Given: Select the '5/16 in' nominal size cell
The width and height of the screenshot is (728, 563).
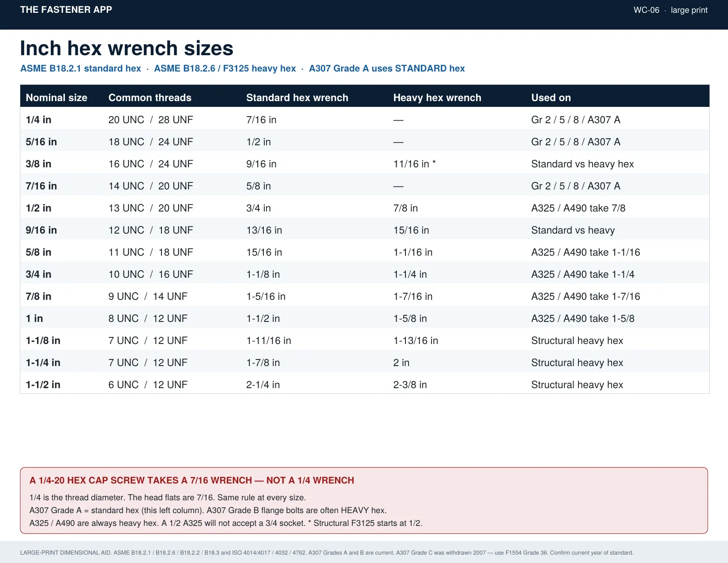Looking at the screenshot, I should pyautogui.click(x=41, y=142).
